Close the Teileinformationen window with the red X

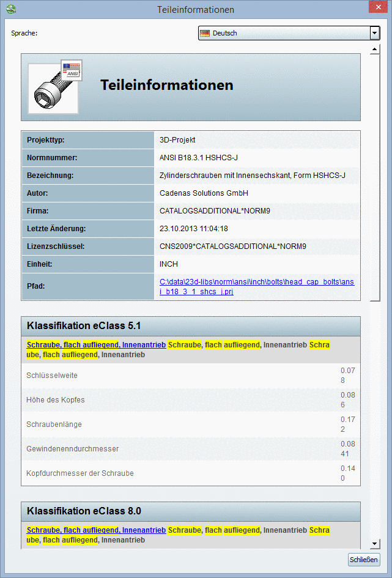pyautogui.click(x=378, y=7)
